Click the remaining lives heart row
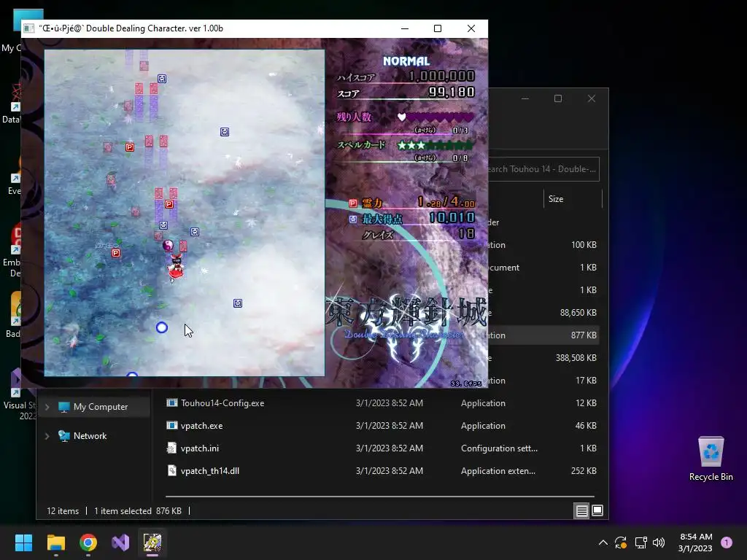Viewport: 747px width, 560px height. pos(436,117)
